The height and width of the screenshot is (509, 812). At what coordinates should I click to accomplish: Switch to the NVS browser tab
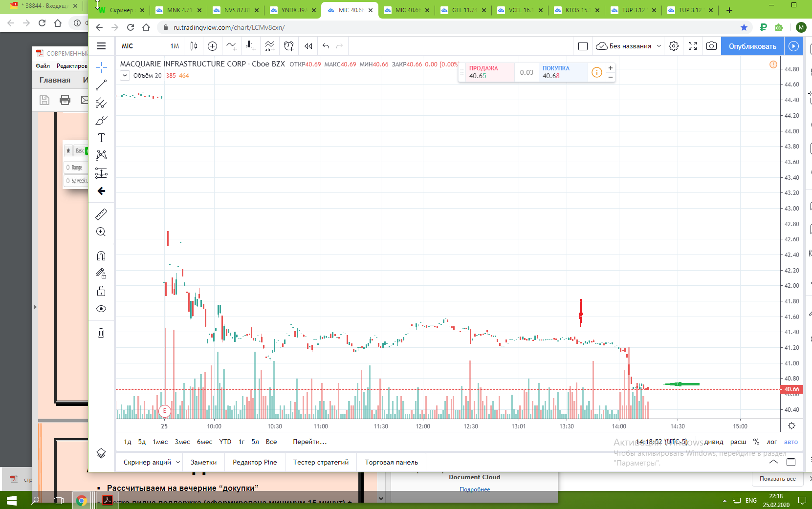236,10
